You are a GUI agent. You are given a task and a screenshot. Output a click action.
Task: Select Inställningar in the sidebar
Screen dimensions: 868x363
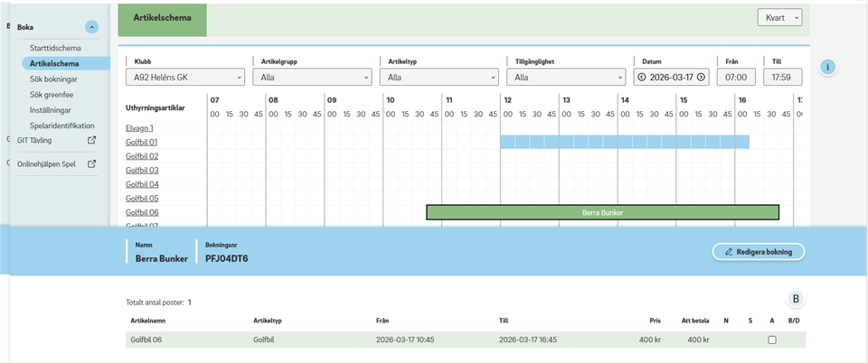52,110
